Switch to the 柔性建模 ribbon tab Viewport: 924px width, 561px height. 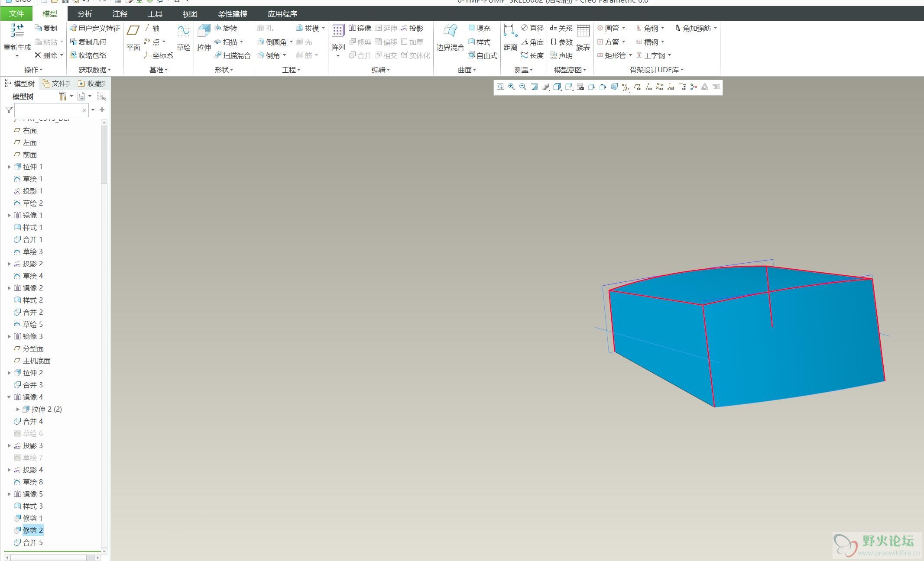[233, 14]
